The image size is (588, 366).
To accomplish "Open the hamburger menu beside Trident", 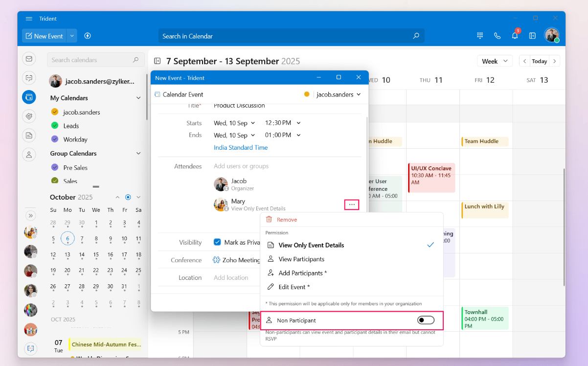I will coord(29,19).
